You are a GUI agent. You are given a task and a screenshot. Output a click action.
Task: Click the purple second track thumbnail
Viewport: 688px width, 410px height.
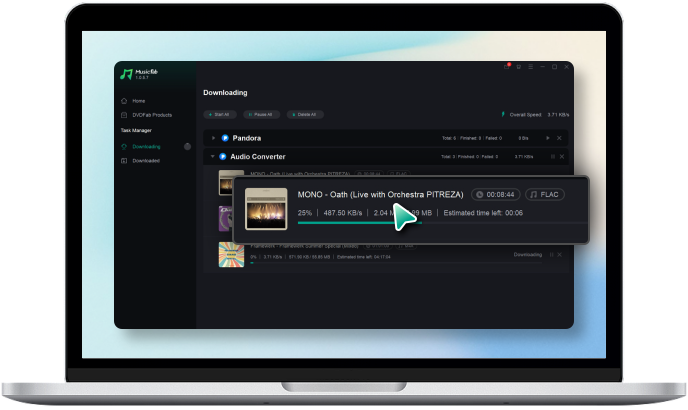(x=226, y=218)
